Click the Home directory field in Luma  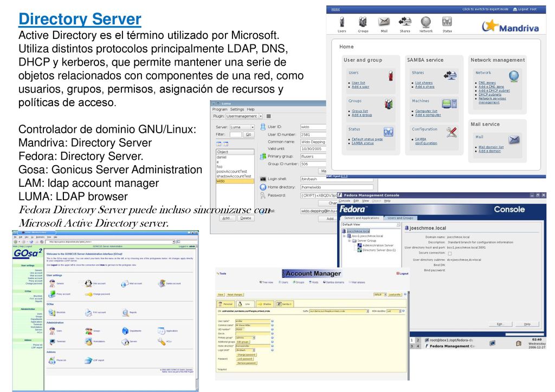(337, 187)
